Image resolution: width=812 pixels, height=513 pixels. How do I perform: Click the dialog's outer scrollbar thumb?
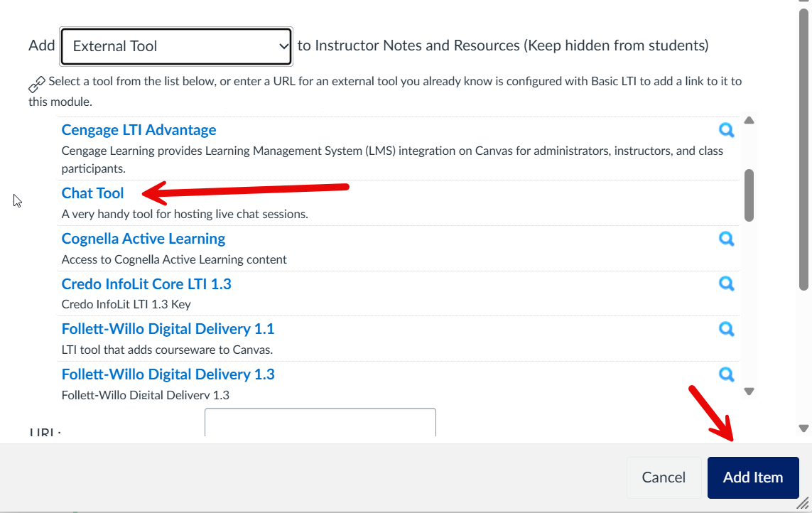pyautogui.click(x=803, y=149)
